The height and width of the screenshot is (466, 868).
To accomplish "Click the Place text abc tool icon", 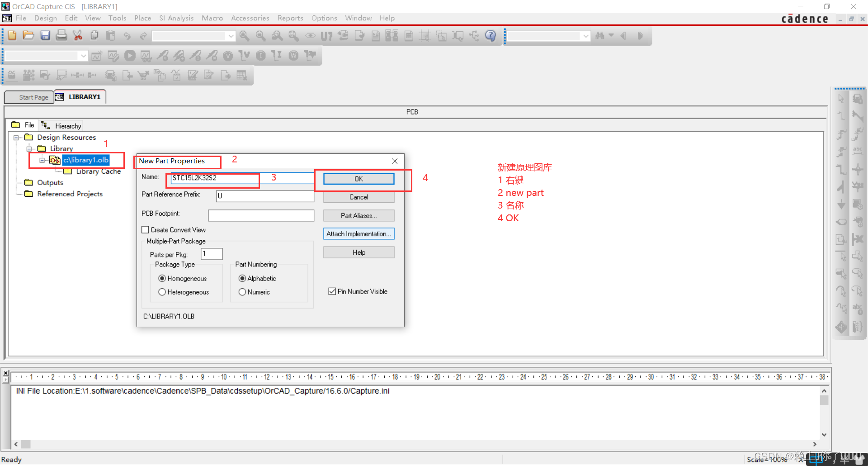I will (857, 151).
